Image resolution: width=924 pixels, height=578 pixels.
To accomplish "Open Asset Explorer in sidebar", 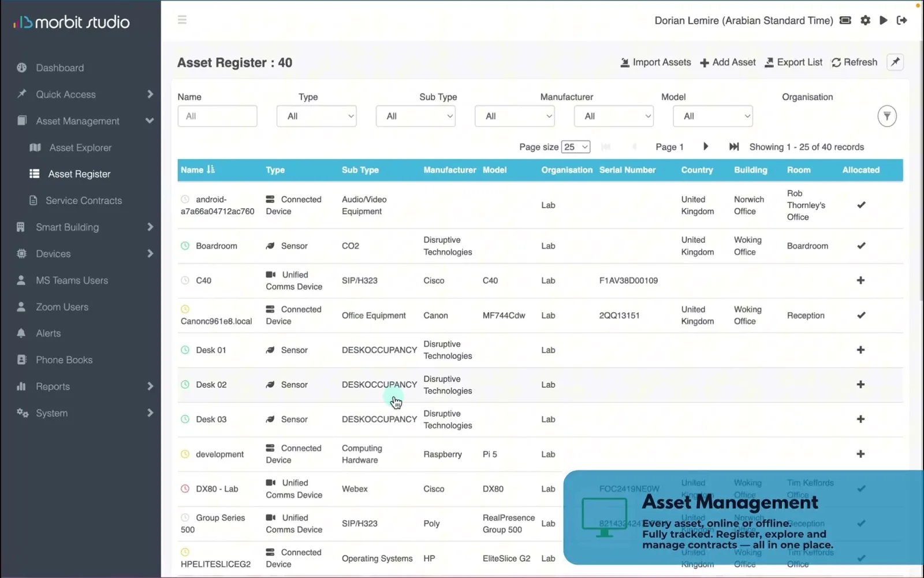I will coord(80,147).
